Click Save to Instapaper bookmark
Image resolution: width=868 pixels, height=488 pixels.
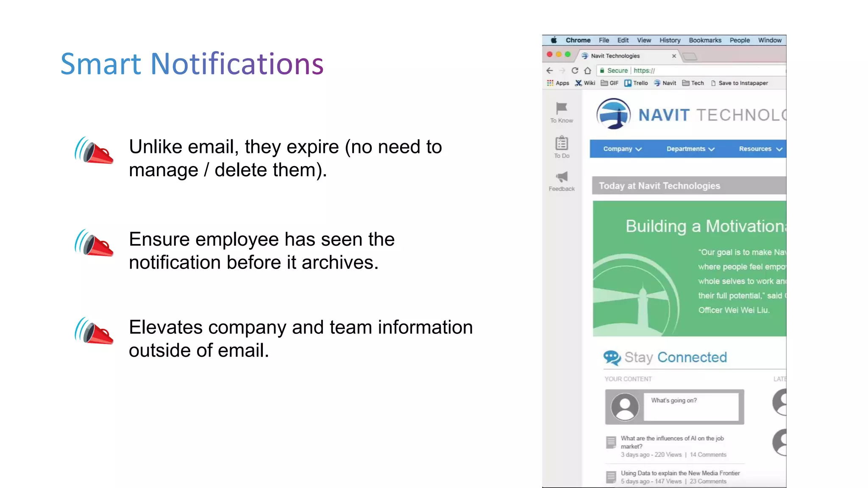(740, 83)
